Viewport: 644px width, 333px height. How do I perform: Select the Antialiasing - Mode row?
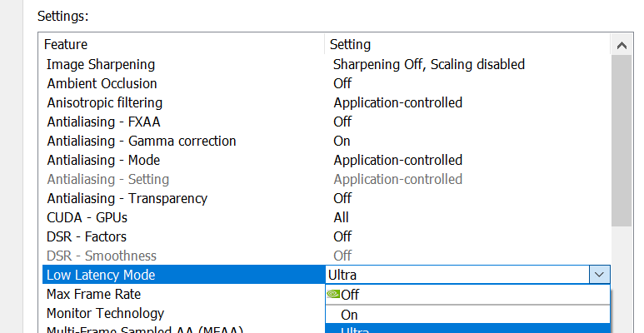(x=103, y=160)
